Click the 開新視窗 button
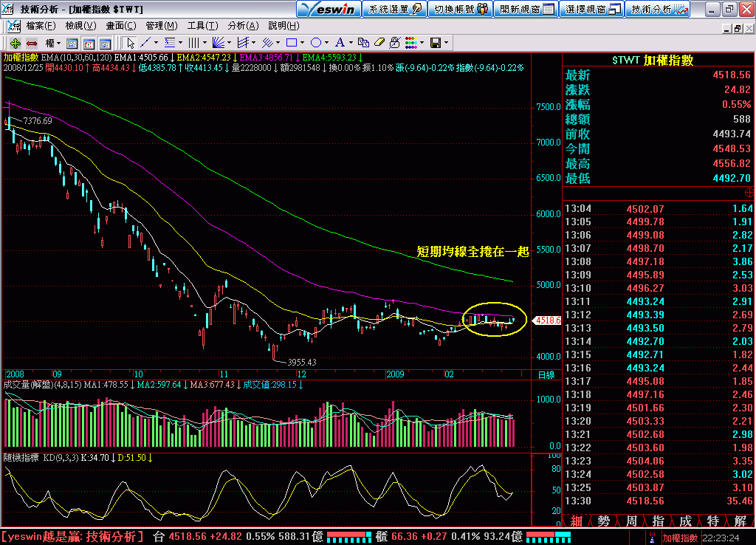The height and width of the screenshot is (545, 756). coord(526,9)
